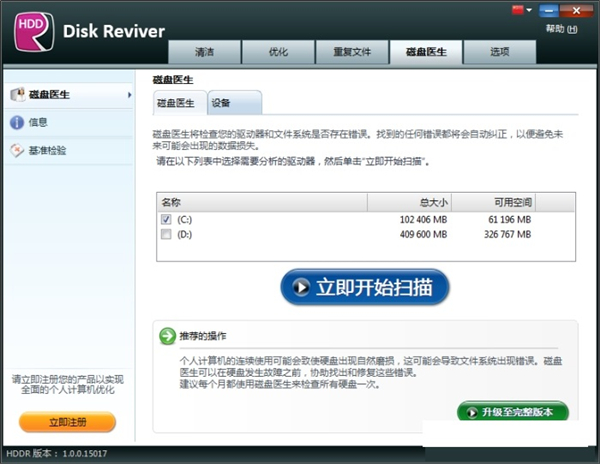Click the Chinese flag language icon
The width and height of the screenshot is (600, 464).
pyautogui.click(x=518, y=10)
